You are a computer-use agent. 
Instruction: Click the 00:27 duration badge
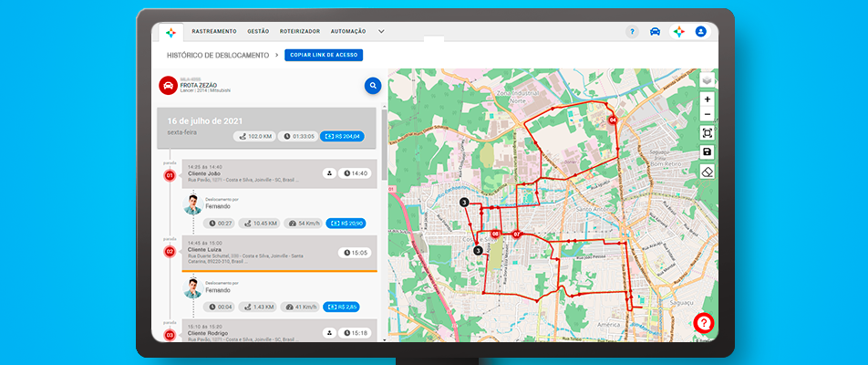pos(220,224)
